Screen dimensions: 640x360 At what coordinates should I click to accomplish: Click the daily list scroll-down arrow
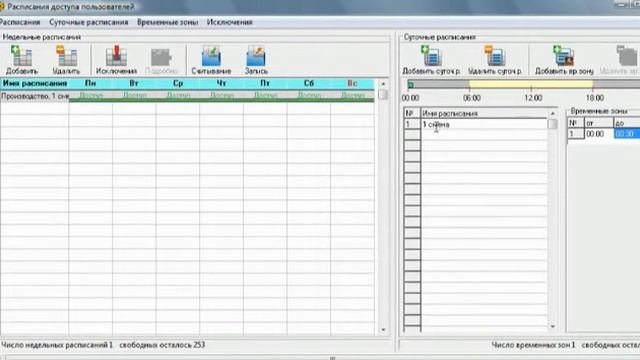[553, 326]
